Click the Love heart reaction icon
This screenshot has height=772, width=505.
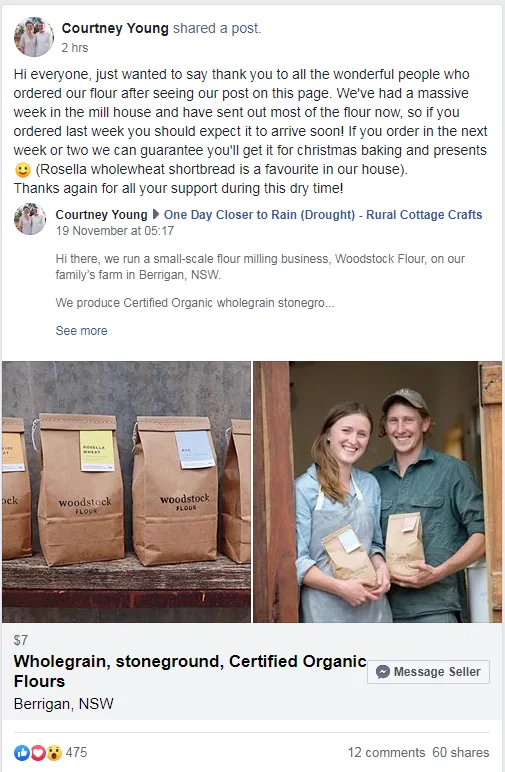(x=38, y=752)
